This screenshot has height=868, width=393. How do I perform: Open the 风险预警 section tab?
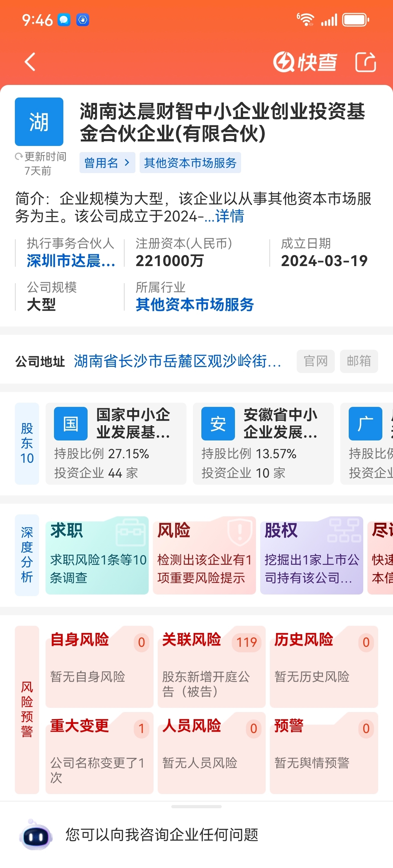[27, 710]
